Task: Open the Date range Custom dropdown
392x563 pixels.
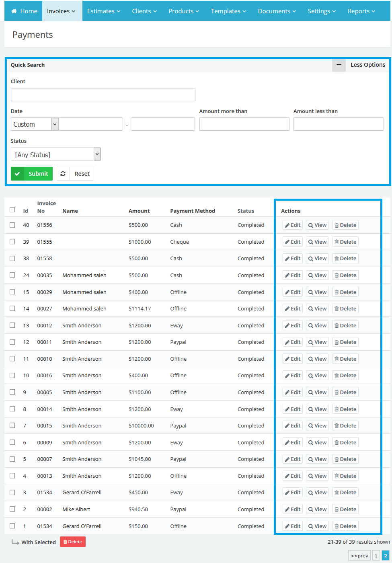Action: click(35, 124)
